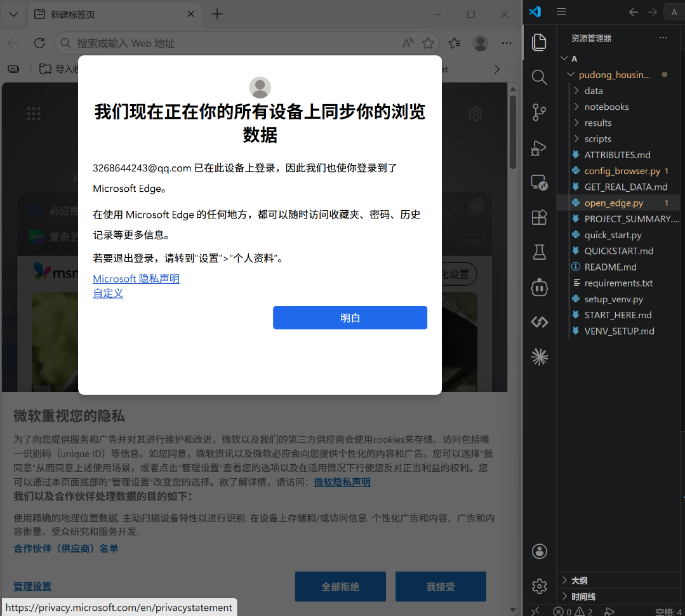Open GET_REAL_DATA.md file

pyautogui.click(x=625, y=187)
